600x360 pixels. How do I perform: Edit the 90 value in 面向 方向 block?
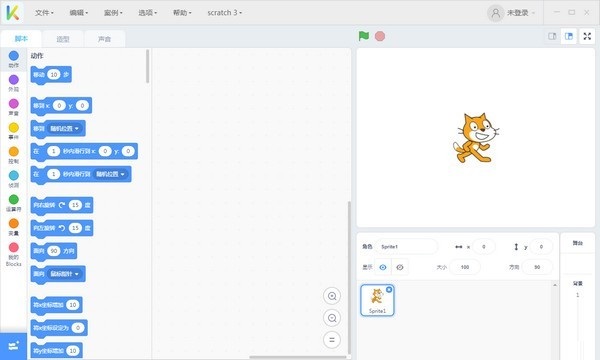click(54, 251)
